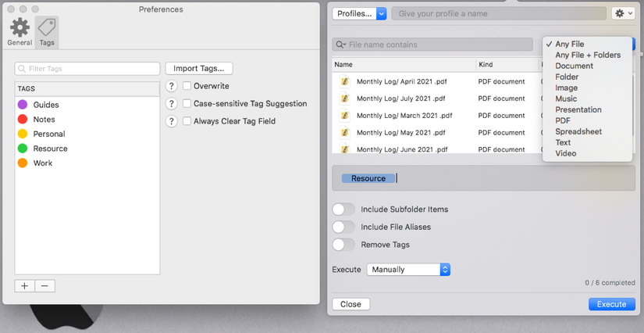The width and height of the screenshot is (644, 333).
Task: Open the gear actions menu
Action: 623,13
